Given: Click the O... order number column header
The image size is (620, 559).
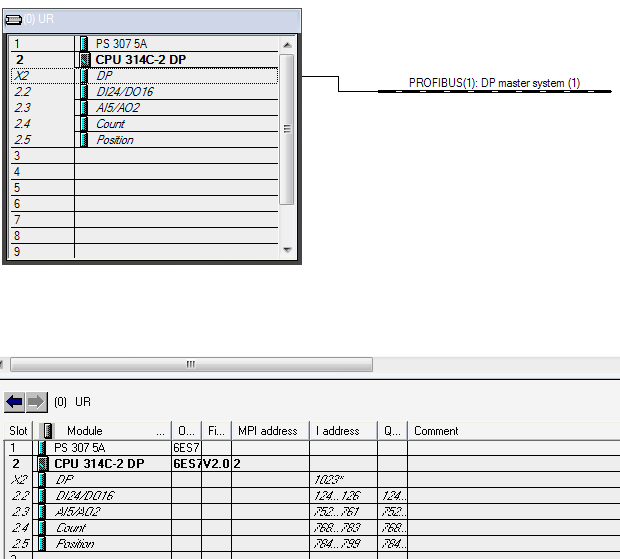Looking at the screenshot, I should tap(186, 431).
